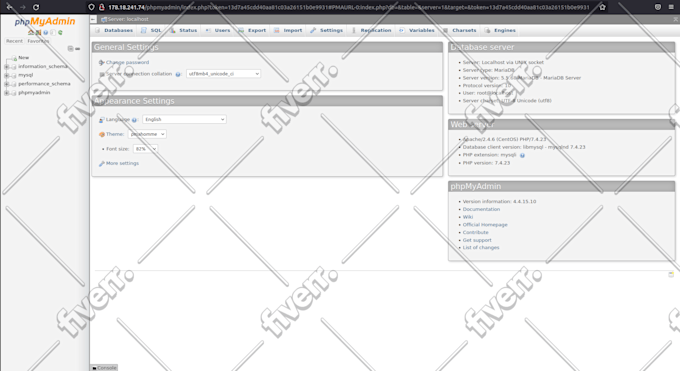The image size is (680, 371).
Task: Visit the Official Homepage link
Action: coord(485,225)
